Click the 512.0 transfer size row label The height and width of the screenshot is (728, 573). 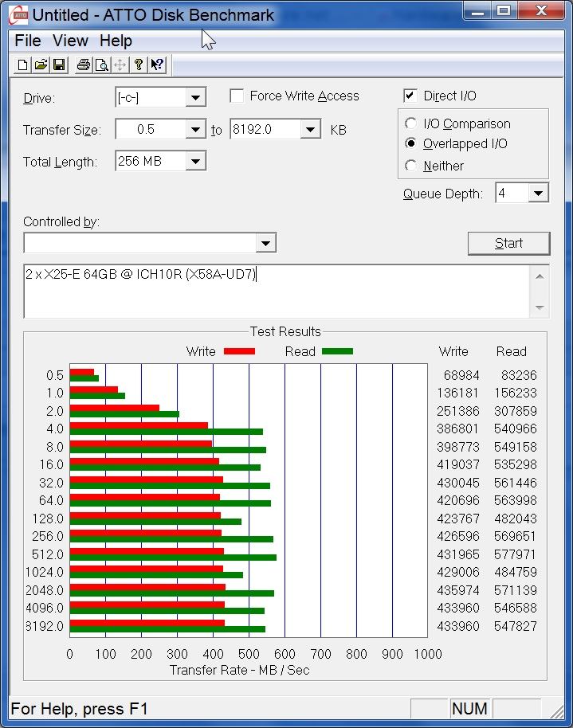click(x=47, y=554)
